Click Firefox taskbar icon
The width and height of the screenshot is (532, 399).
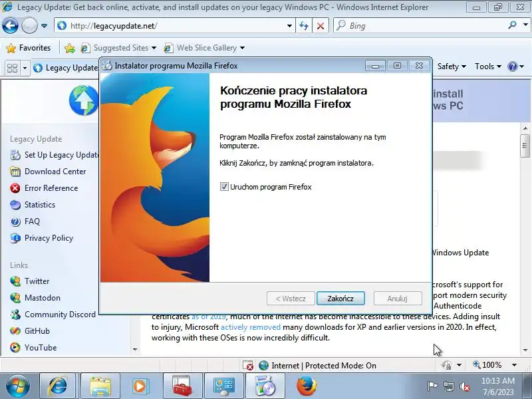[x=307, y=386]
